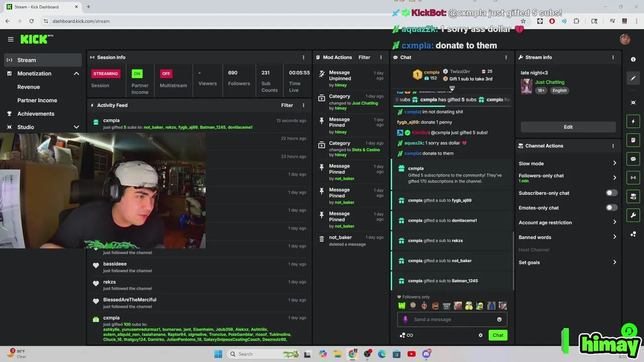The image size is (644, 362).
Task: Open the emoji picker in chat input
Action: (x=499, y=319)
